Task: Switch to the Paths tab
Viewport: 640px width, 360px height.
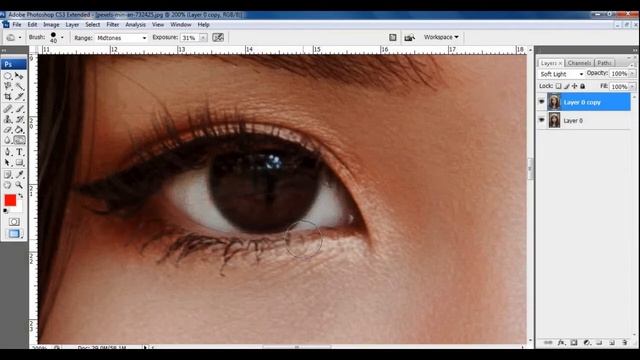Action: (x=604, y=63)
